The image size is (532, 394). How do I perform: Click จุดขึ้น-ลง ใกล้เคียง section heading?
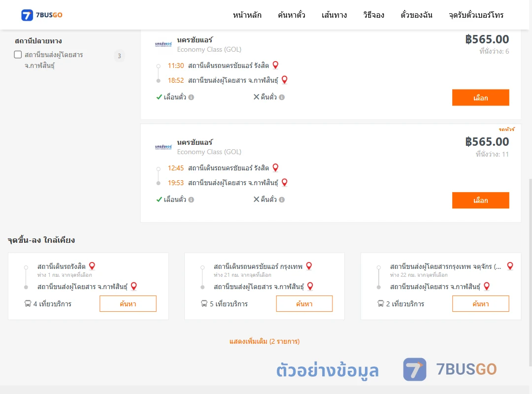41,240
